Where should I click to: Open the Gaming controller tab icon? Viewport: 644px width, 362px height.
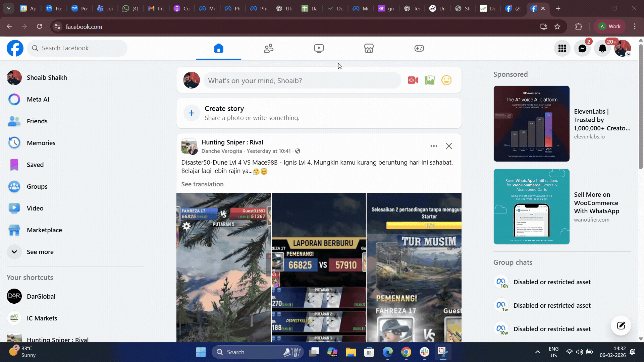419,49
